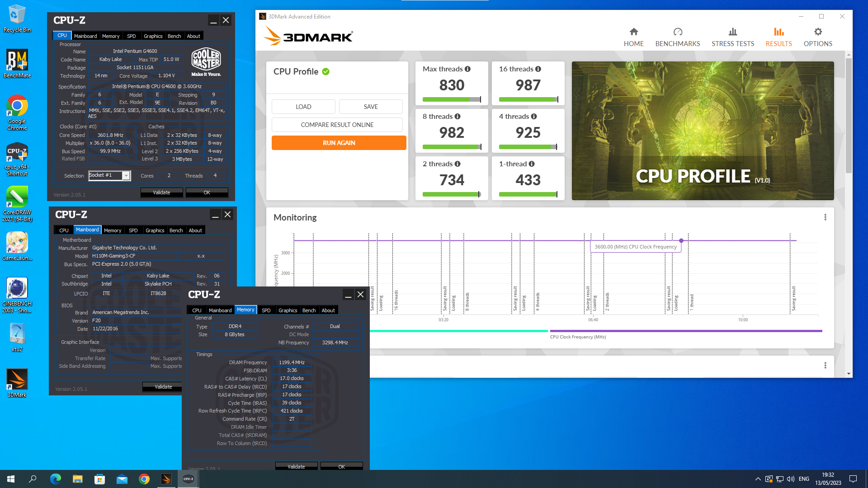Select SPD tab in Memory CPU-Z window

pyautogui.click(x=266, y=310)
